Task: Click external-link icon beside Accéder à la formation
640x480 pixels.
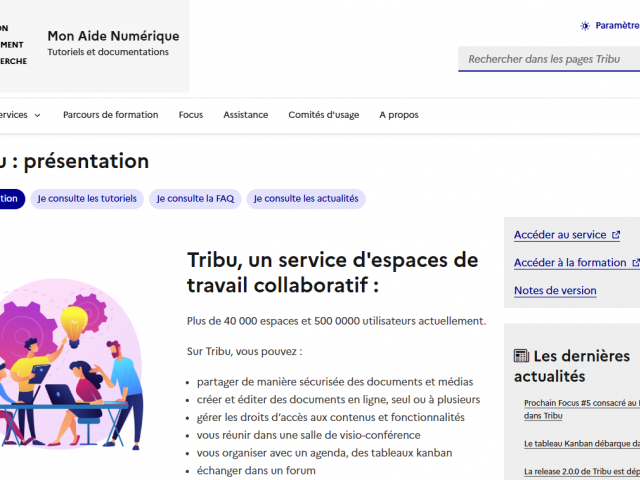Action: [635, 263]
